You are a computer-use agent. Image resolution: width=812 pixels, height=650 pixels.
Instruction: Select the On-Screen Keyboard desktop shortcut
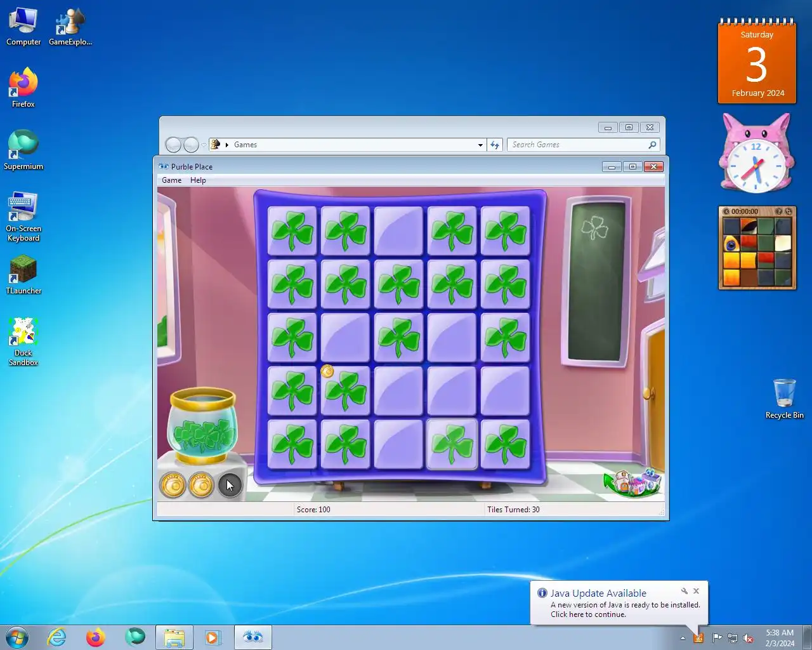point(23,216)
